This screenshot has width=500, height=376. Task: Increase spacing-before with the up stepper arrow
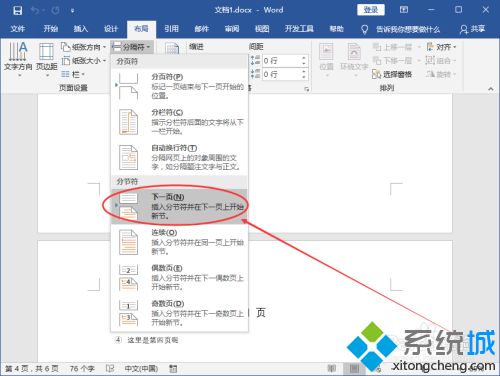304,58
